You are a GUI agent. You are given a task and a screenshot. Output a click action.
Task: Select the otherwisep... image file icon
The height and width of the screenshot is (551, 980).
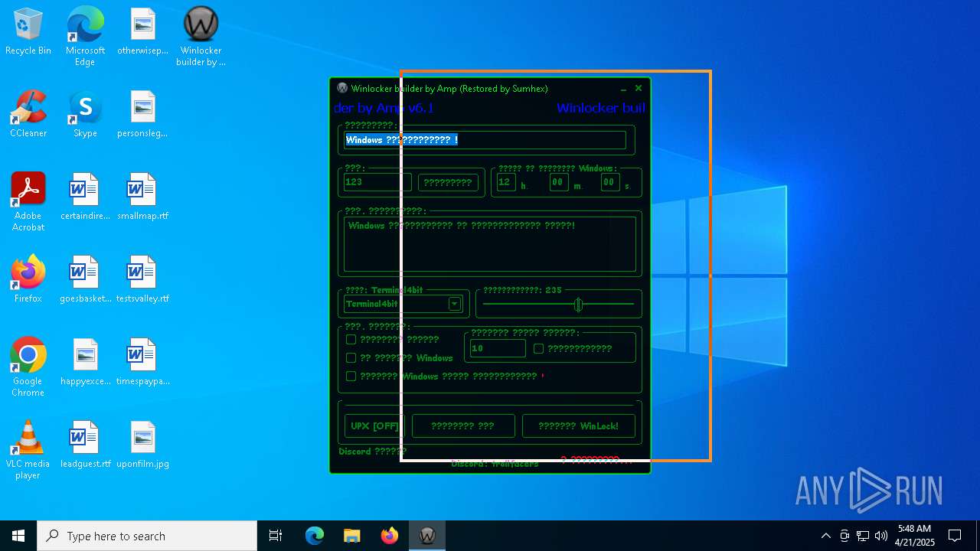point(142,31)
